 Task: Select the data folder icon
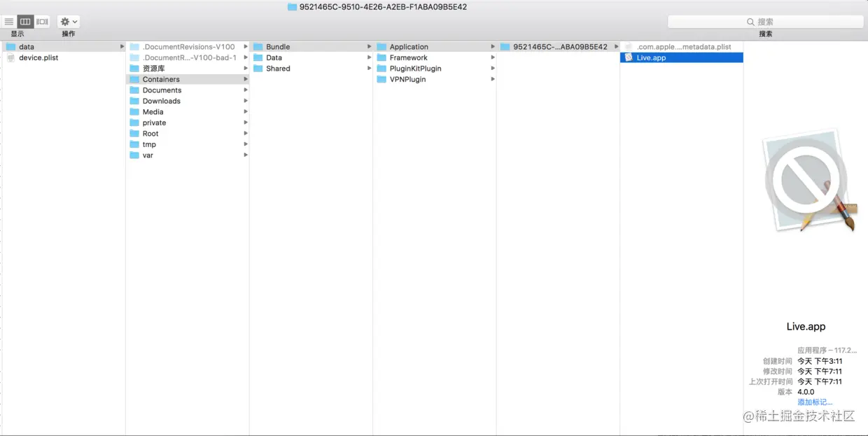pyautogui.click(x=10, y=47)
